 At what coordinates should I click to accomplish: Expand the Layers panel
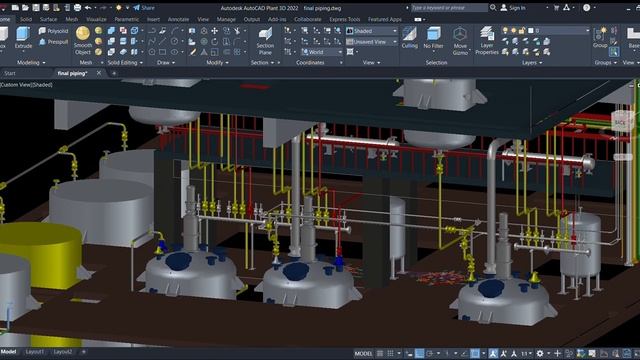pos(532,62)
